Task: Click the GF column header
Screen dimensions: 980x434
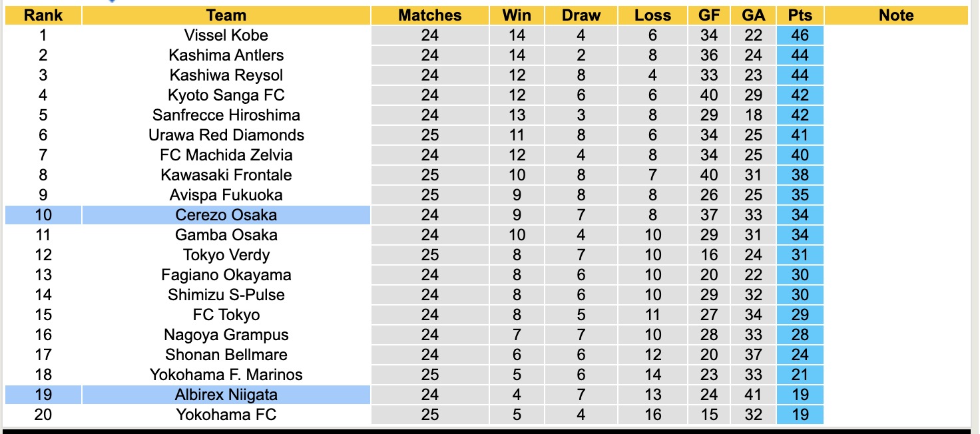Action: [x=709, y=15]
